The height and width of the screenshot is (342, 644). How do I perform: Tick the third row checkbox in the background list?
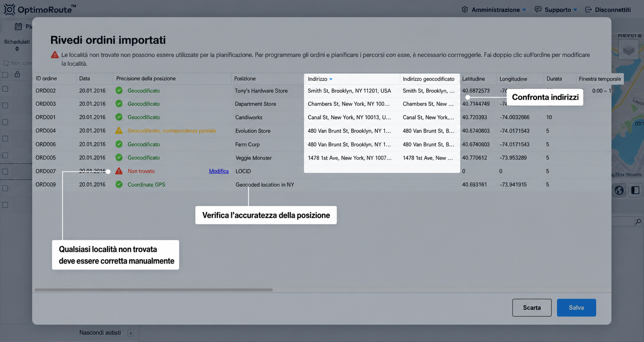click(x=5, y=122)
